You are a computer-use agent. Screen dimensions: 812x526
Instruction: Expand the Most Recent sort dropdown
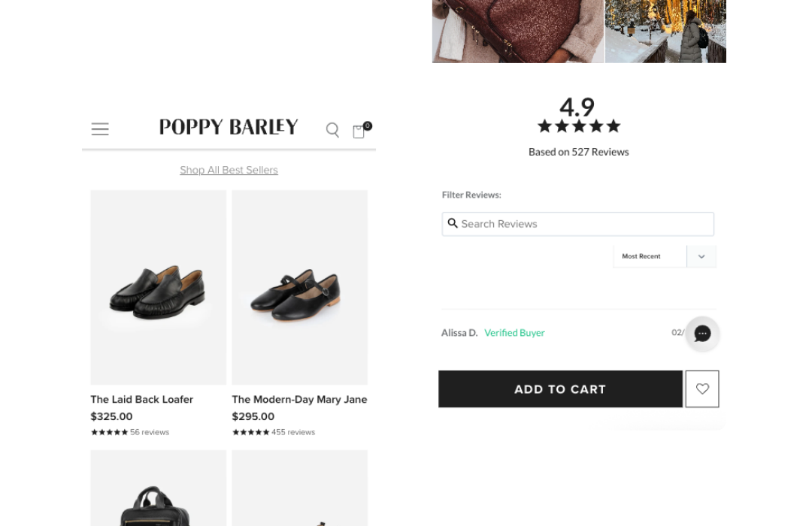650,256
